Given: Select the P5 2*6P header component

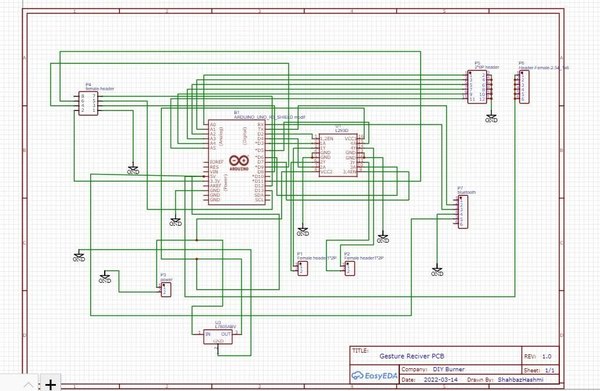Looking at the screenshot, I should [477, 87].
